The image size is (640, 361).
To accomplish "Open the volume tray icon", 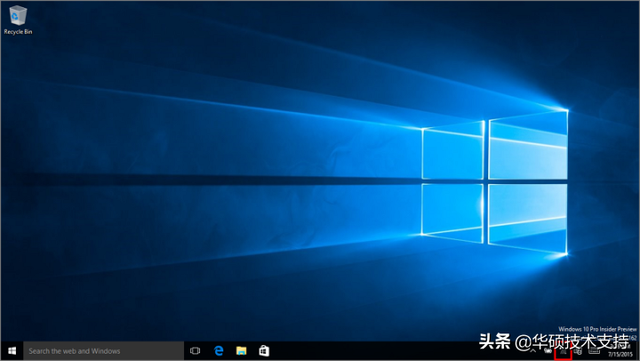I will (x=578, y=351).
